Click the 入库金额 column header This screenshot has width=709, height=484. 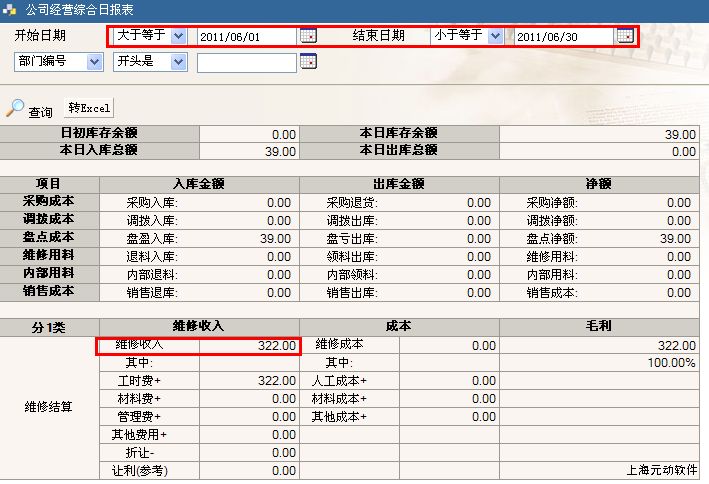point(198,184)
